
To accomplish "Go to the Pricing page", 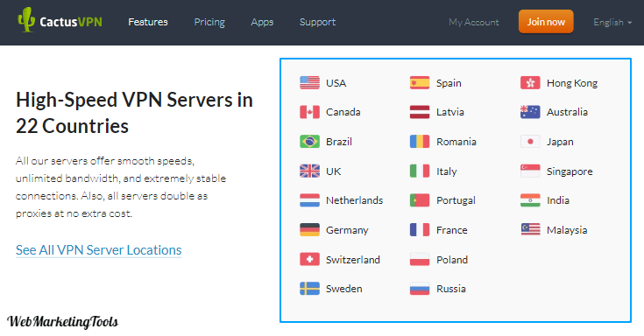I will 209,22.
